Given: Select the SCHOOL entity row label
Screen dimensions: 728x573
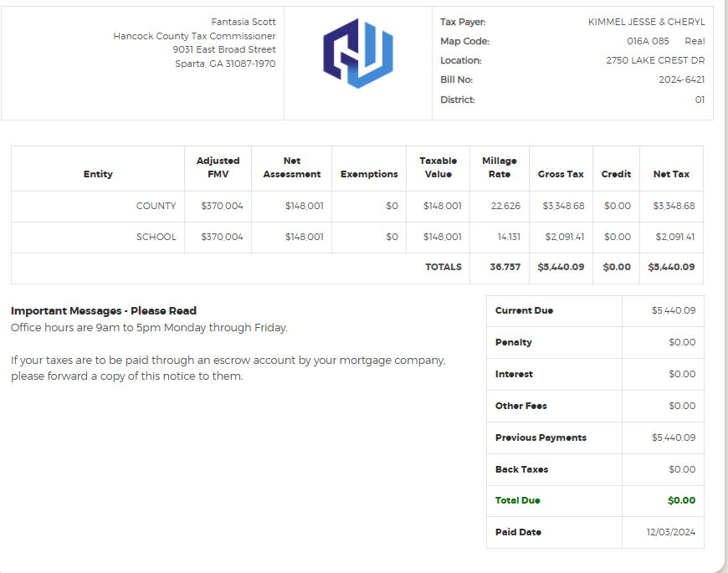Looking at the screenshot, I should point(156,237).
